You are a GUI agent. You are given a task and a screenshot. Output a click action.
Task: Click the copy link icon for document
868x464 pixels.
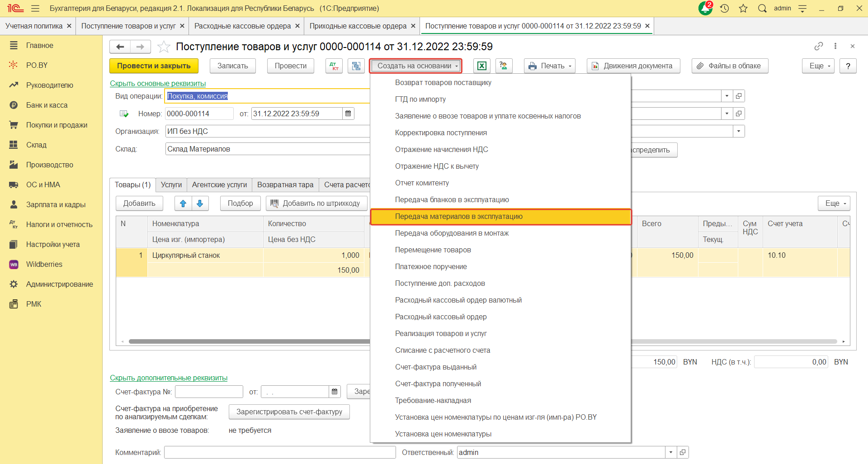click(x=818, y=46)
